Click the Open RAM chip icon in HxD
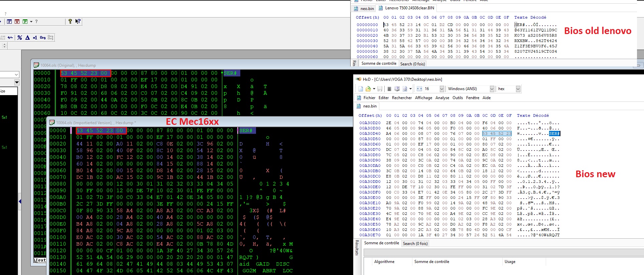Viewport: 644px width, 275px height. click(389, 89)
